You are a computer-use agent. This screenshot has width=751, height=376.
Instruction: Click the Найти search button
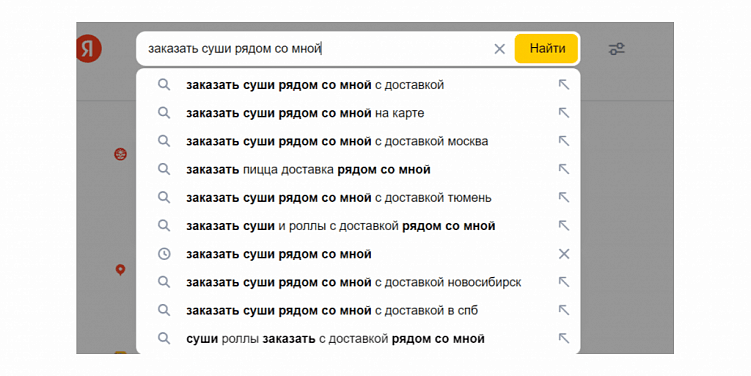547,48
